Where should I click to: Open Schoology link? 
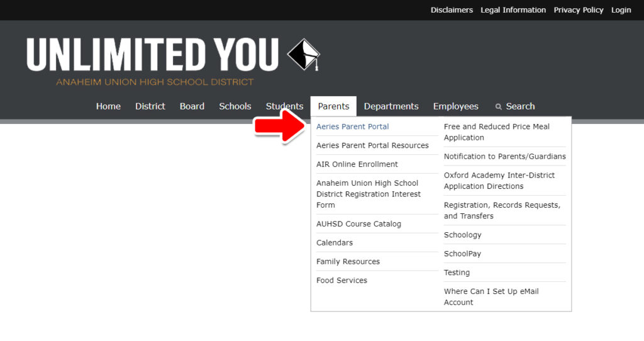[x=462, y=235]
